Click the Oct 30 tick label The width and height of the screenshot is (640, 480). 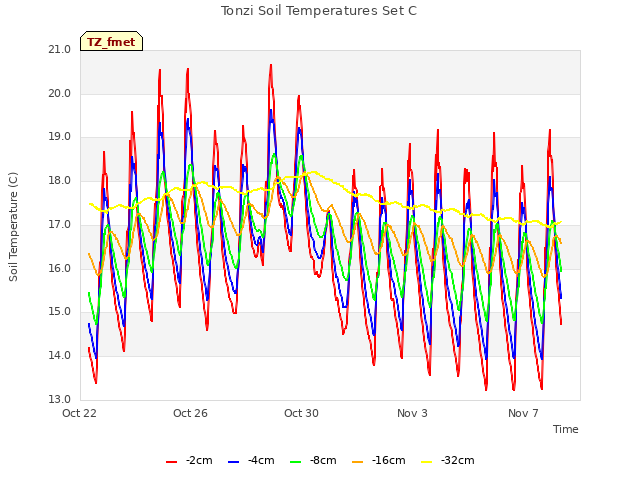[x=301, y=413]
